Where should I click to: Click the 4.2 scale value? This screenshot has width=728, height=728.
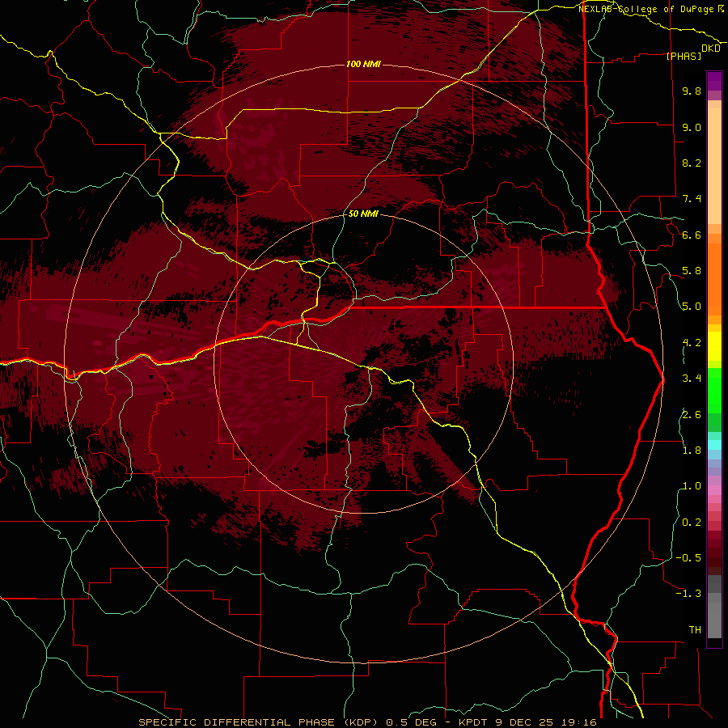692,343
